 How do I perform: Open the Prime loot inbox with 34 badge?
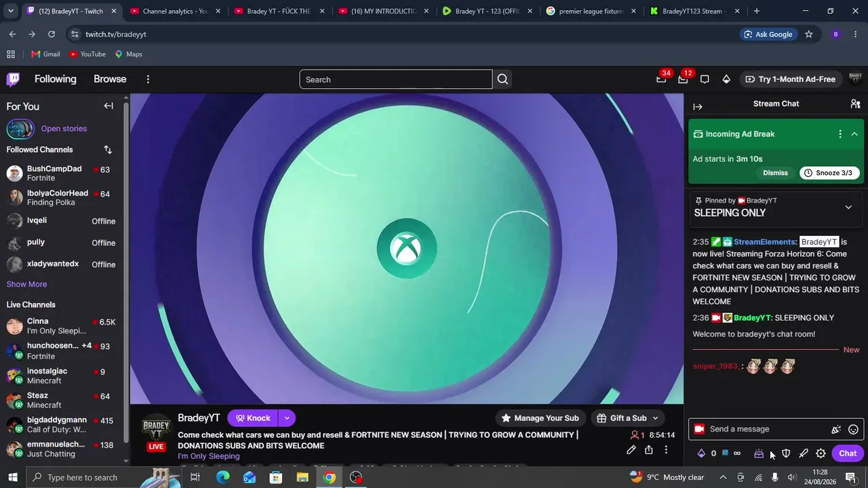point(661,79)
